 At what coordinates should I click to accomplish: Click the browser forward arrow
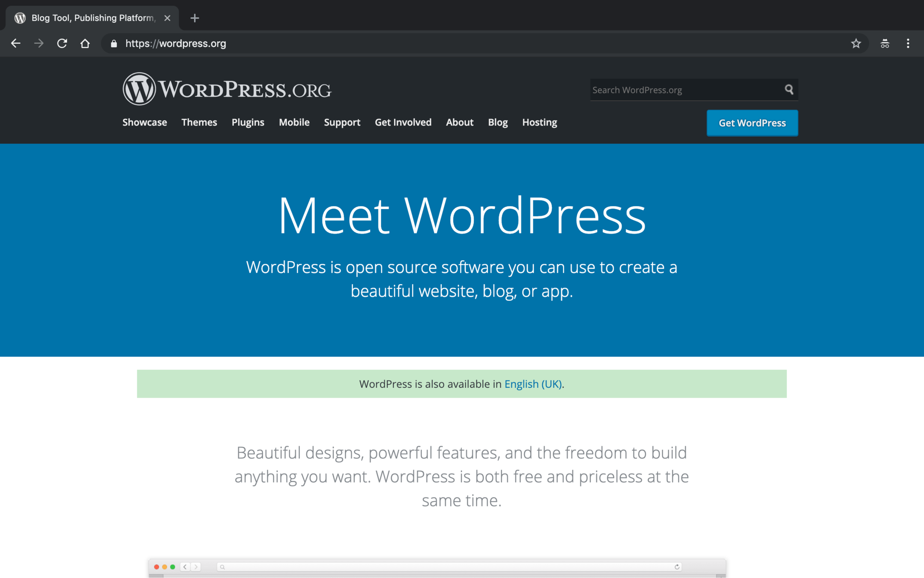pyautogui.click(x=39, y=43)
